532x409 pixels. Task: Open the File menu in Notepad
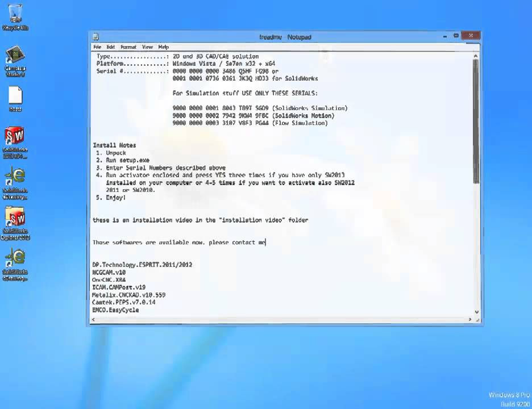pyautogui.click(x=97, y=47)
